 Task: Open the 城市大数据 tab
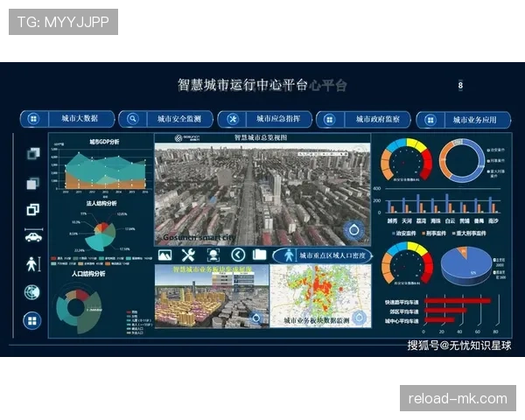(x=67, y=119)
